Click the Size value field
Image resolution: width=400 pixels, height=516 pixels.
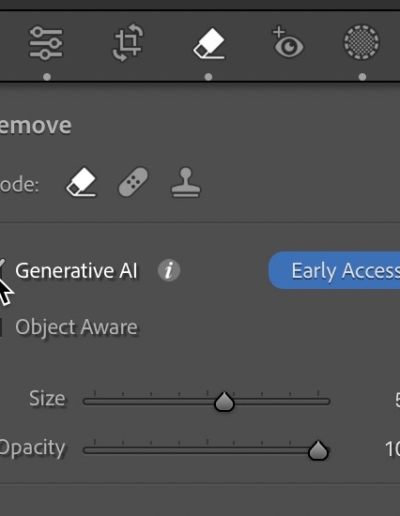tap(397, 400)
